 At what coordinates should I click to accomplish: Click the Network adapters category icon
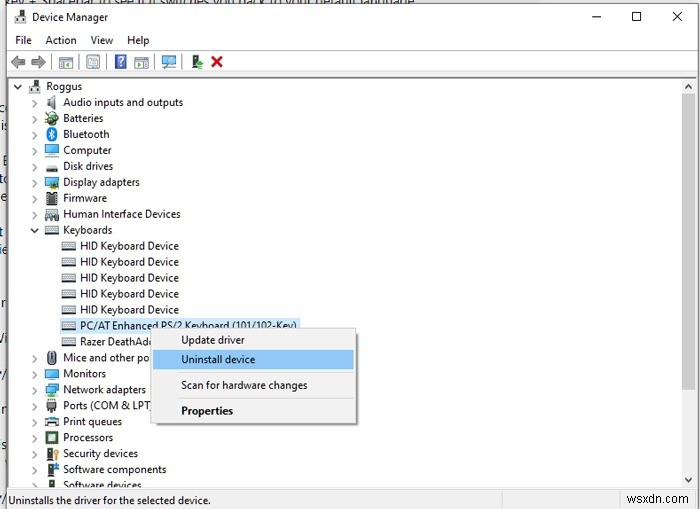(52, 390)
